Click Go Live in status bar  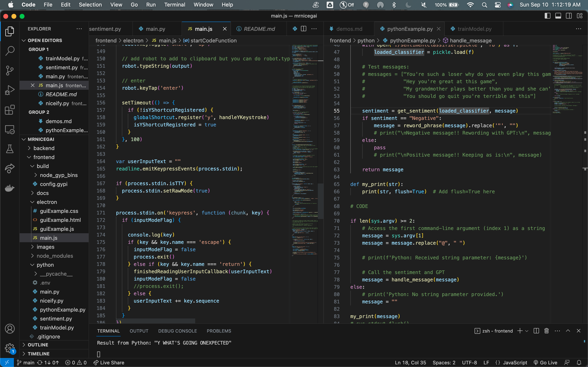click(546, 362)
